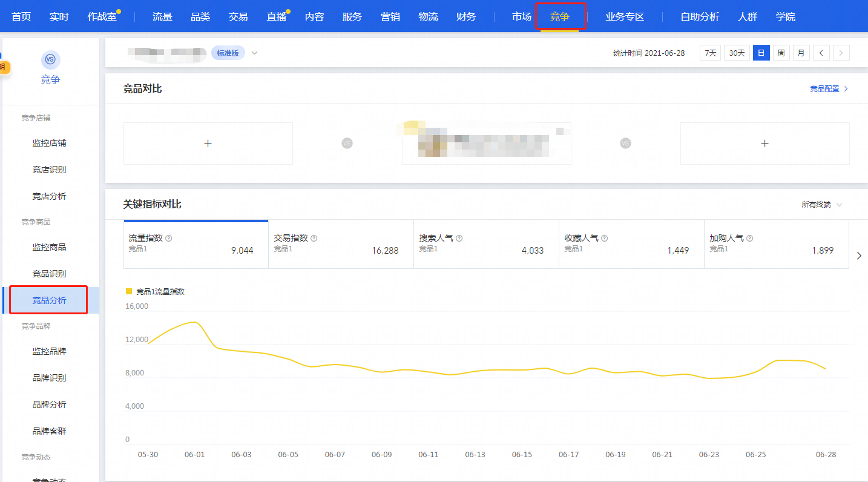Image resolution: width=868 pixels, height=482 pixels.
Task: Show more metrics with right arrow
Action: point(859,256)
